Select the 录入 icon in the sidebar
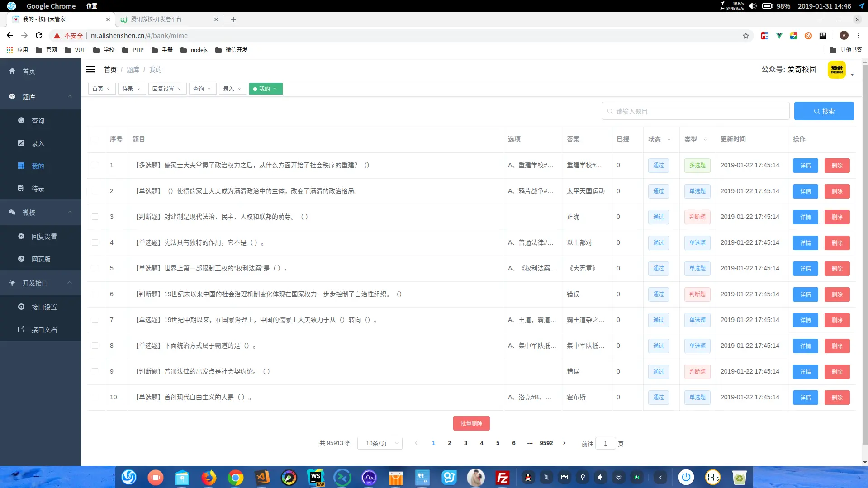Screen dimensions: 868x488 coord(21,142)
